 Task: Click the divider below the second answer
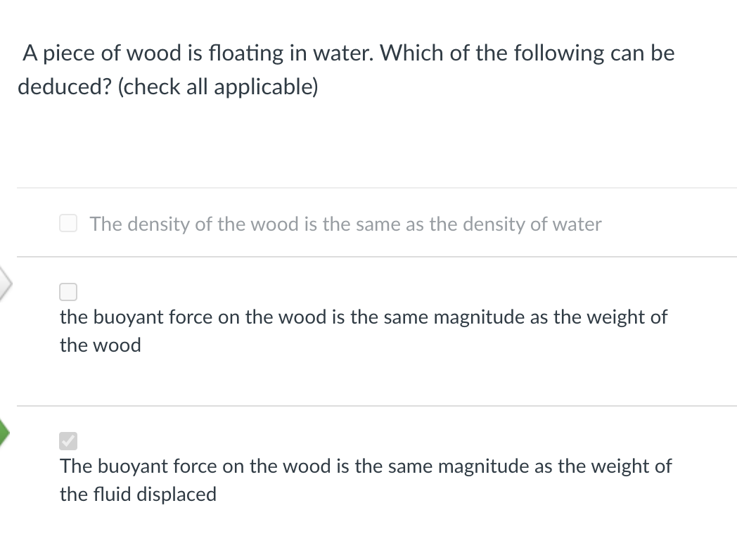pyautogui.click(x=368, y=405)
